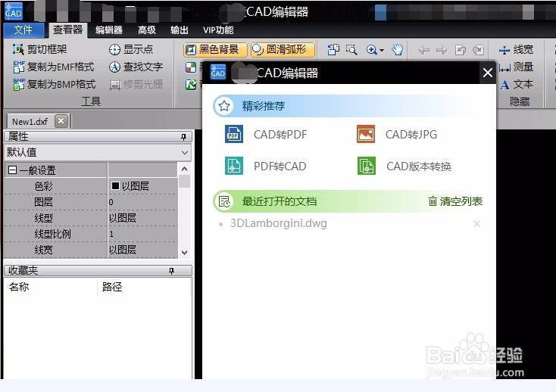Click the zoom window icon in toolbar
556x392 pixels.
tap(351, 50)
